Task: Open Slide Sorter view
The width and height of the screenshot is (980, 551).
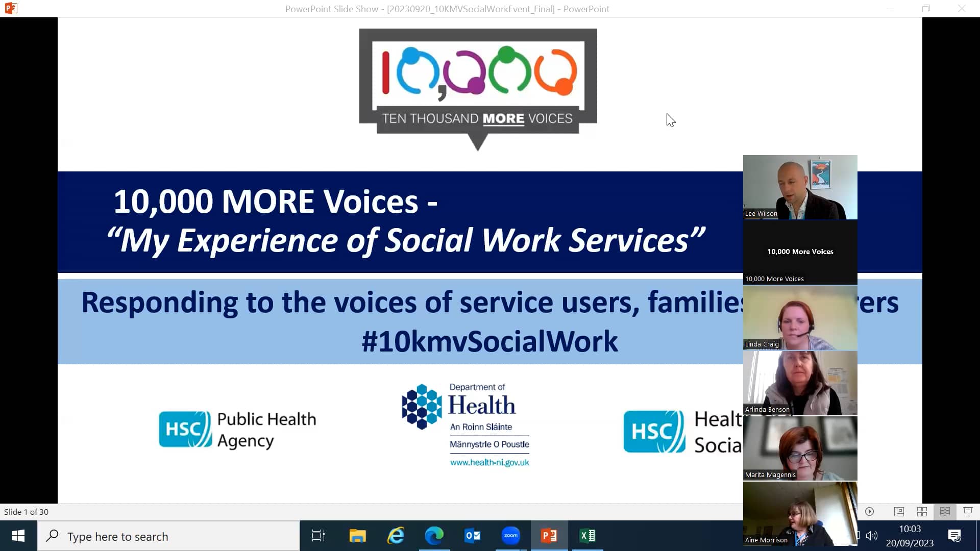Action: 922,512
